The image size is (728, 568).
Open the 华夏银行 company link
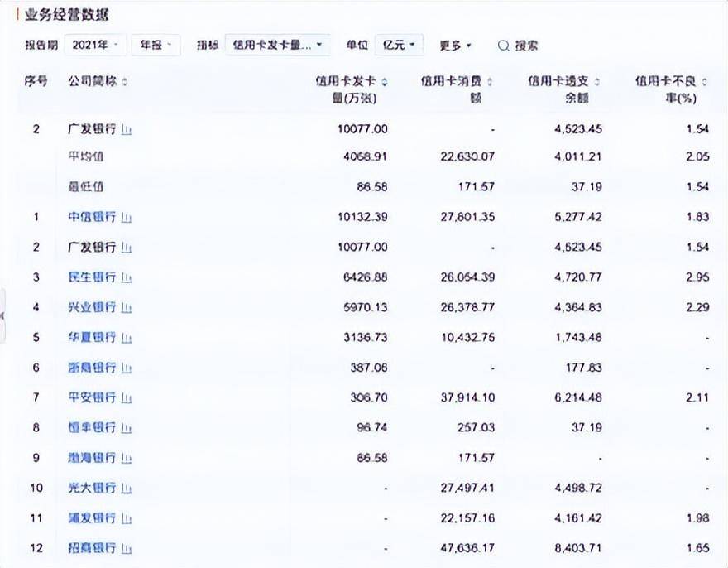[x=92, y=338]
